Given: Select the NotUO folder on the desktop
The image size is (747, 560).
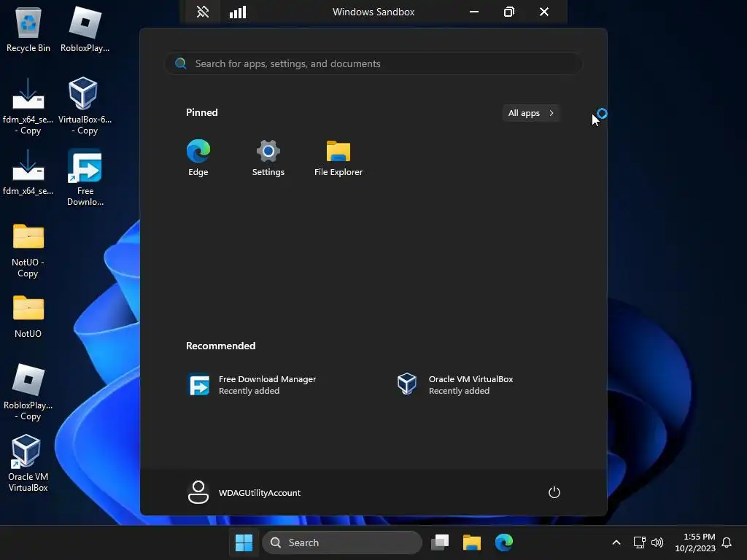Looking at the screenshot, I should click(x=28, y=316).
